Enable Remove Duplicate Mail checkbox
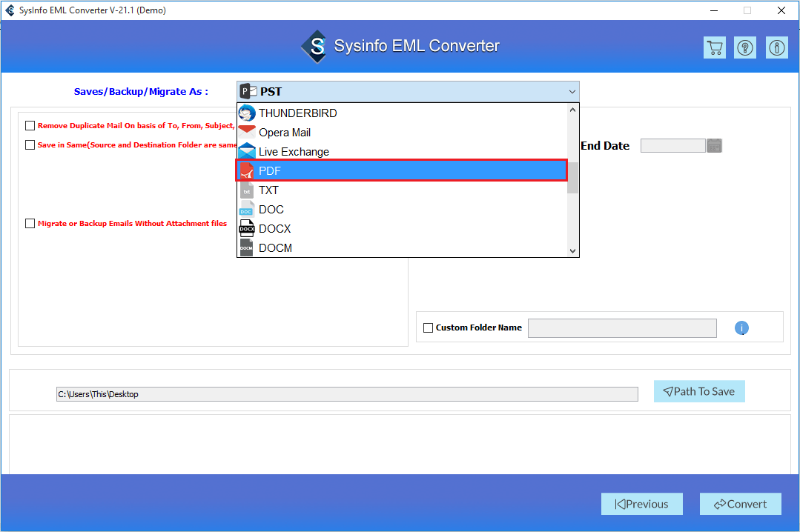800x532 pixels. [30, 125]
